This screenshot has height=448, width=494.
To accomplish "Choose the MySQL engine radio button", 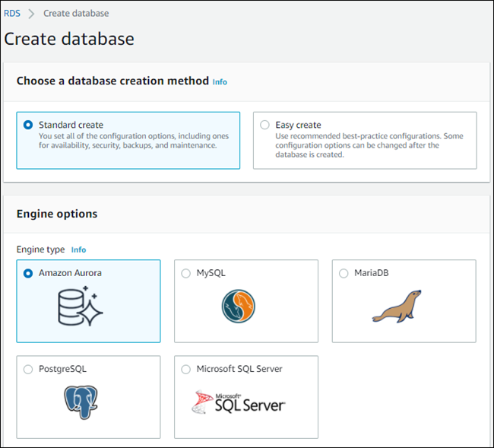I will pyautogui.click(x=186, y=273).
